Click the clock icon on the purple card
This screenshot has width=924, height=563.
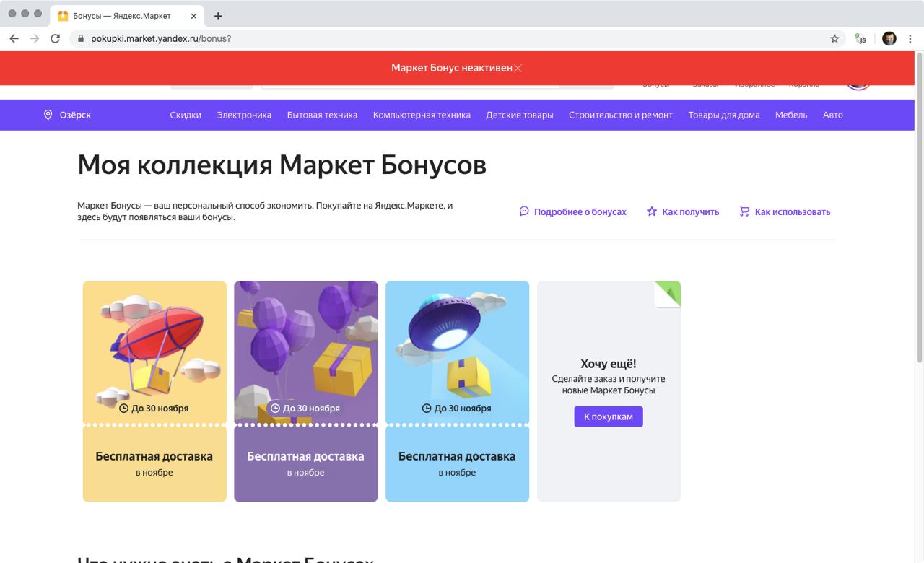275,409
